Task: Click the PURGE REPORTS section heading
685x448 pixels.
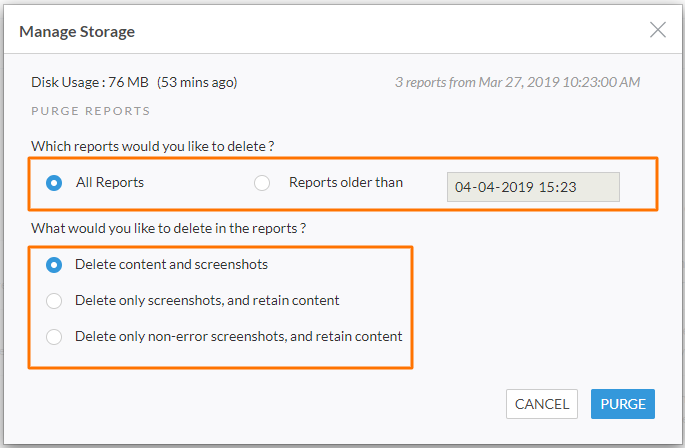Action: (x=90, y=111)
